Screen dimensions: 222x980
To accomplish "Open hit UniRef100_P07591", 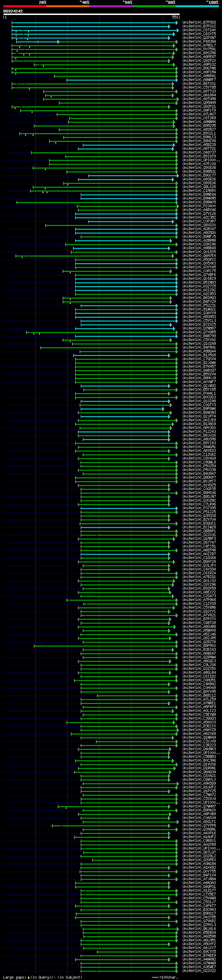I will pos(199,49).
